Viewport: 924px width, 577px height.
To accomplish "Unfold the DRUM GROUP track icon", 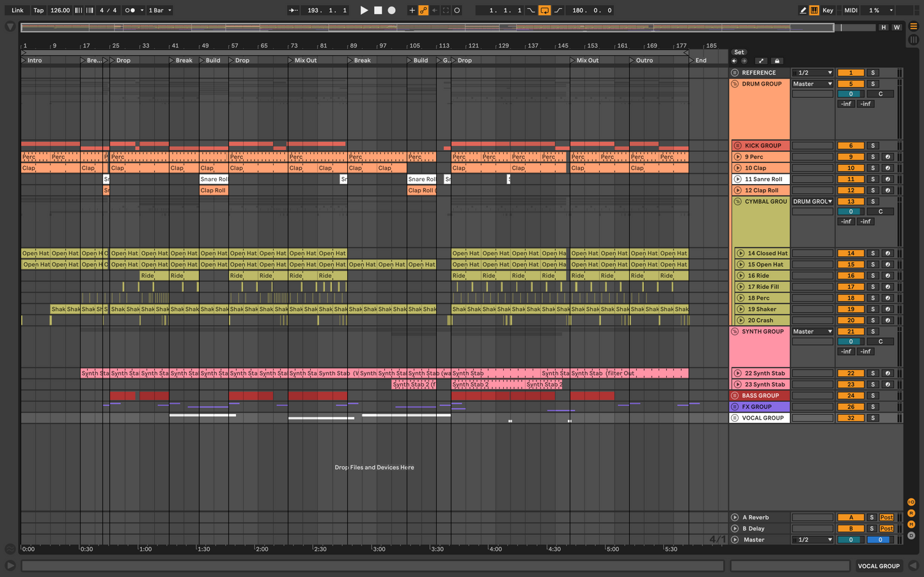I will click(735, 84).
